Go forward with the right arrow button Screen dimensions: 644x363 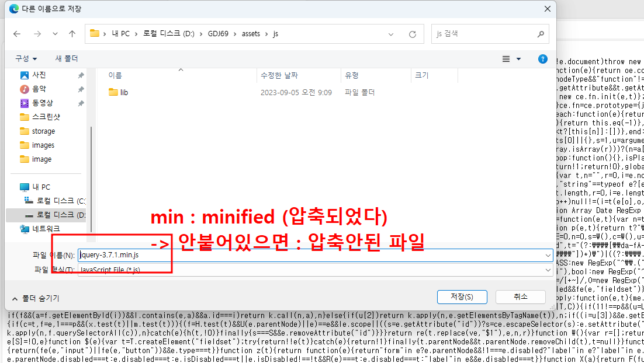(x=37, y=34)
